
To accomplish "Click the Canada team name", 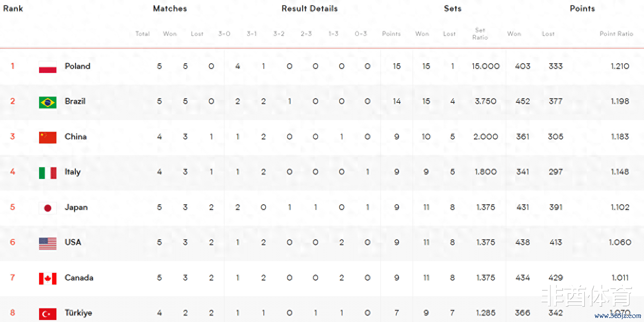I will [79, 278].
